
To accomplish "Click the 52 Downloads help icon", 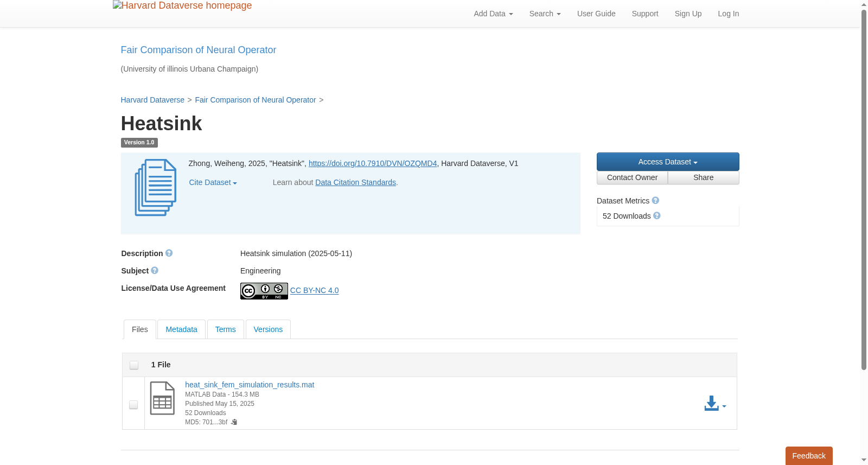I will (657, 216).
